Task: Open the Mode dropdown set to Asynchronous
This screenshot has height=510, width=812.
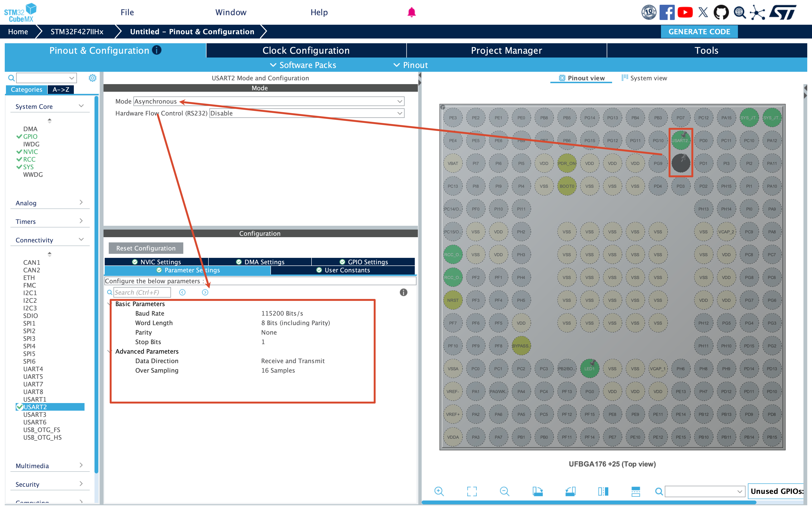Action: coord(269,101)
